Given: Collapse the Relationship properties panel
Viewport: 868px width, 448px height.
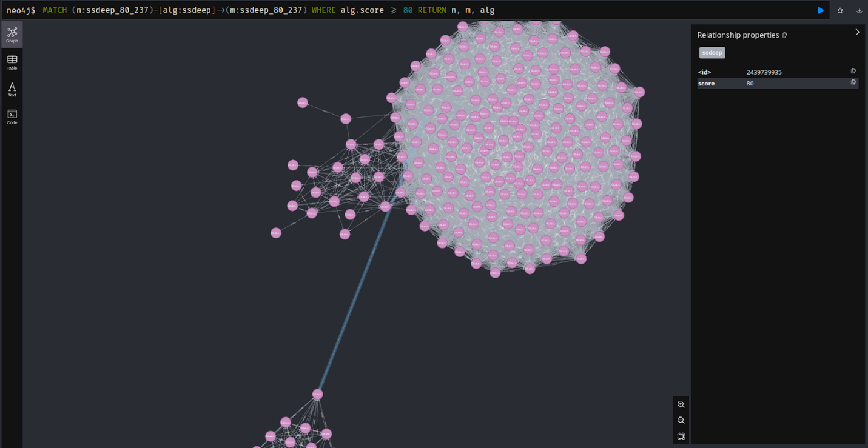Looking at the screenshot, I should (857, 32).
